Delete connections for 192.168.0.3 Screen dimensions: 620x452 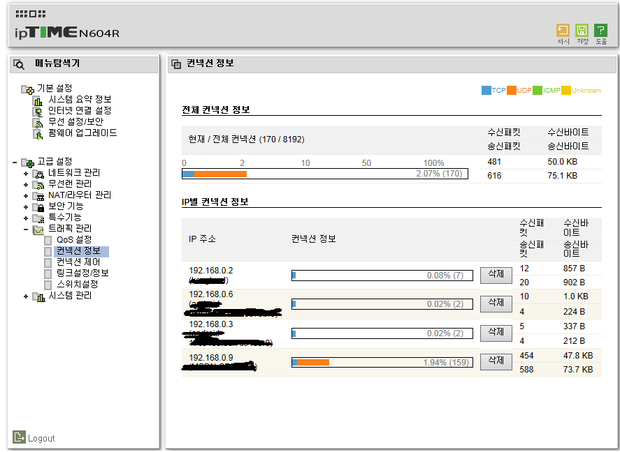tap(496, 333)
